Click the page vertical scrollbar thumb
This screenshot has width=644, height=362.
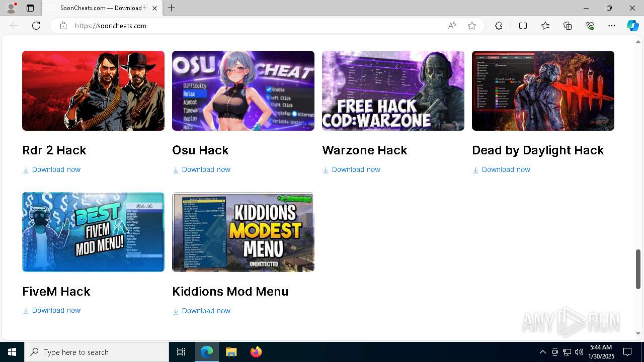[638, 269]
